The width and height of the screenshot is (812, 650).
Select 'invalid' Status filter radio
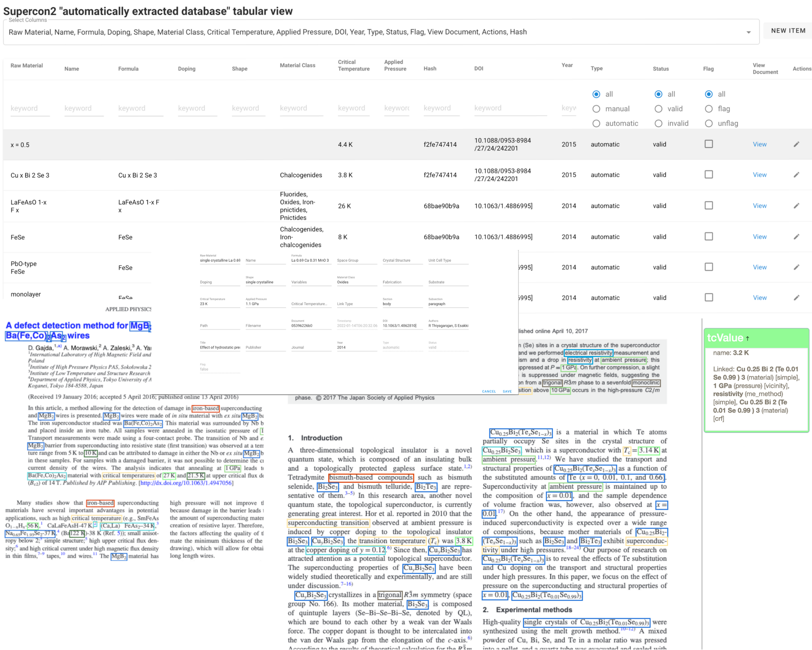coord(658,124)
